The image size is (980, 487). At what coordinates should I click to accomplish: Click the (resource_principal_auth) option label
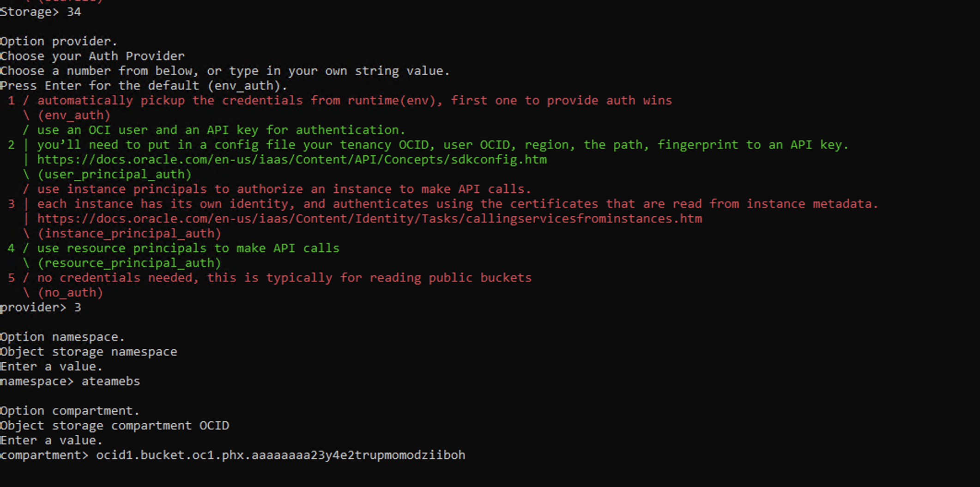tap(129, 263)
